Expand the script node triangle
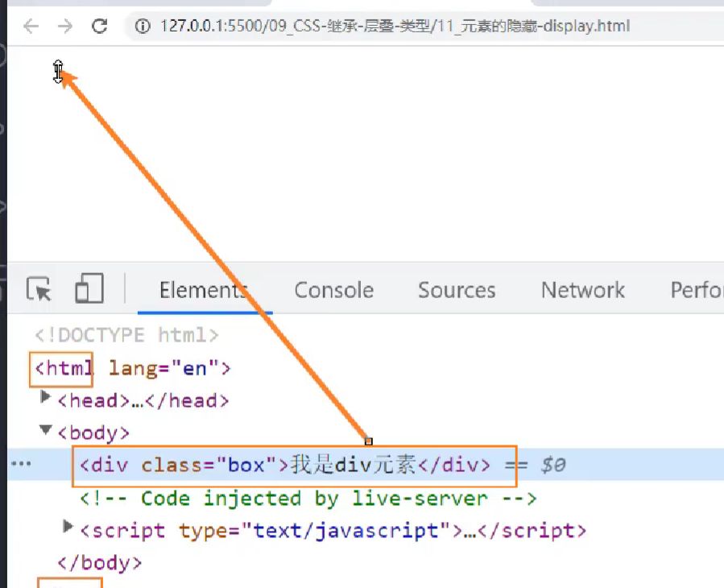This screenshot has height=588, width=724. (x=68, y=526)
